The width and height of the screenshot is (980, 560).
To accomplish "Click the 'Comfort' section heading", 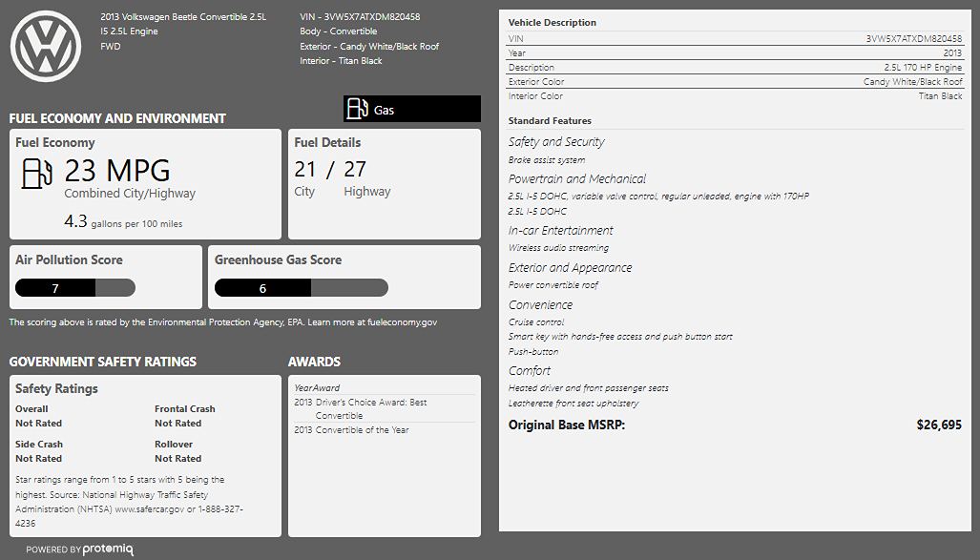I will coord(530,370).
